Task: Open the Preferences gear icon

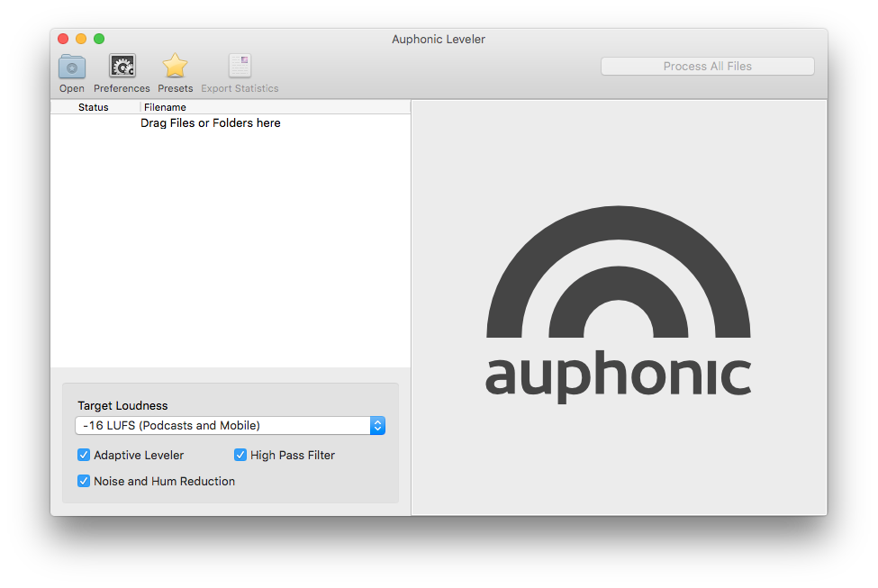Action: [x=122, y=67]
